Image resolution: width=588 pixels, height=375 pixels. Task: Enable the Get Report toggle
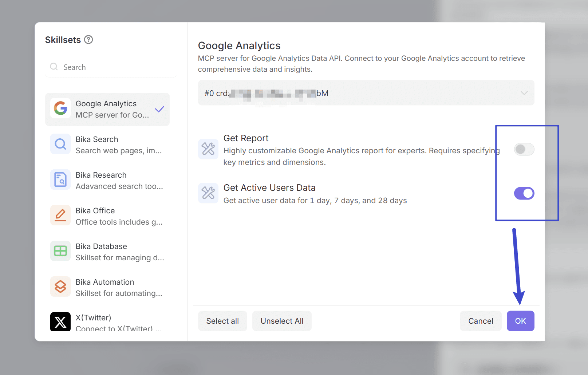point(524,149)
